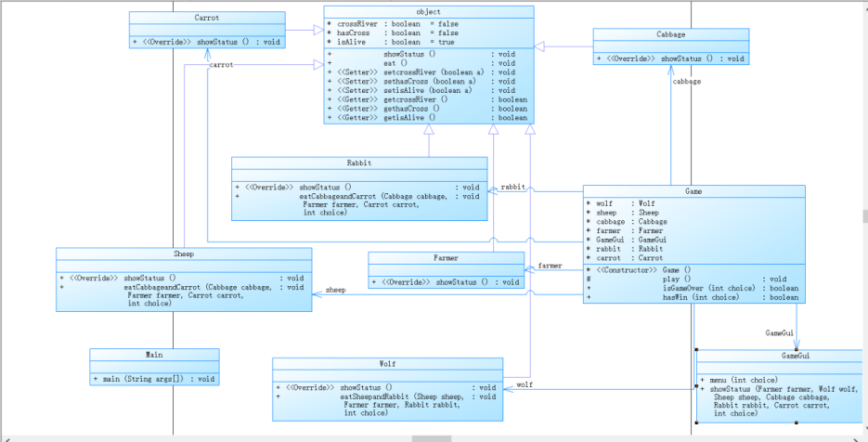
Task: Select the Farmer class title
Action: 446,258
